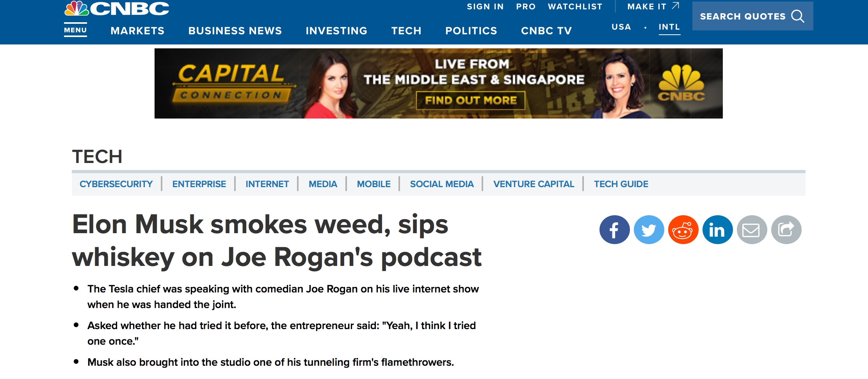Click the Capital Connection banner ad
Image resolution: width=868 pixels, height=379 pixels.
[438, 83]
